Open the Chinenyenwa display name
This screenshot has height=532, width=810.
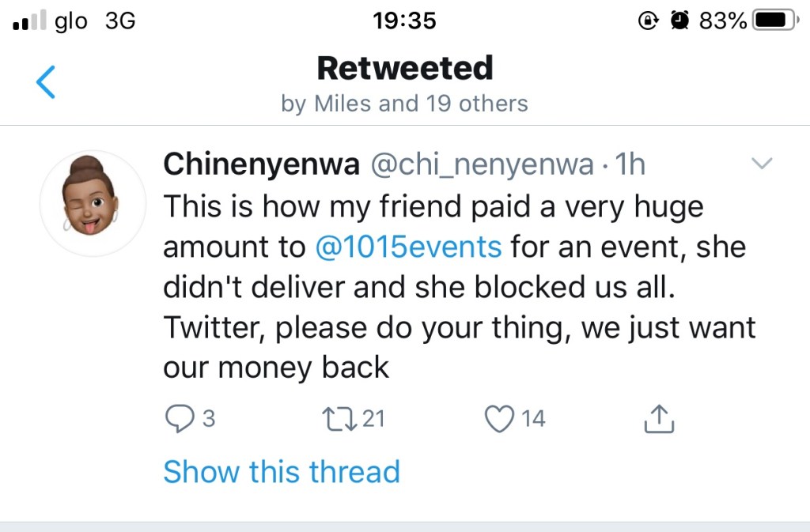[261, 164]
